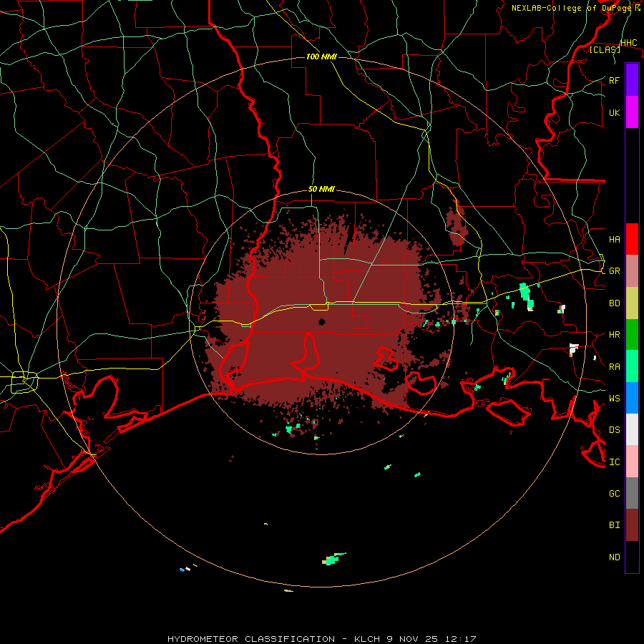The width and height of the screenshot is (644, 644).
Task: Pick the RA light green legend swatch
Action: coord(632,366)
